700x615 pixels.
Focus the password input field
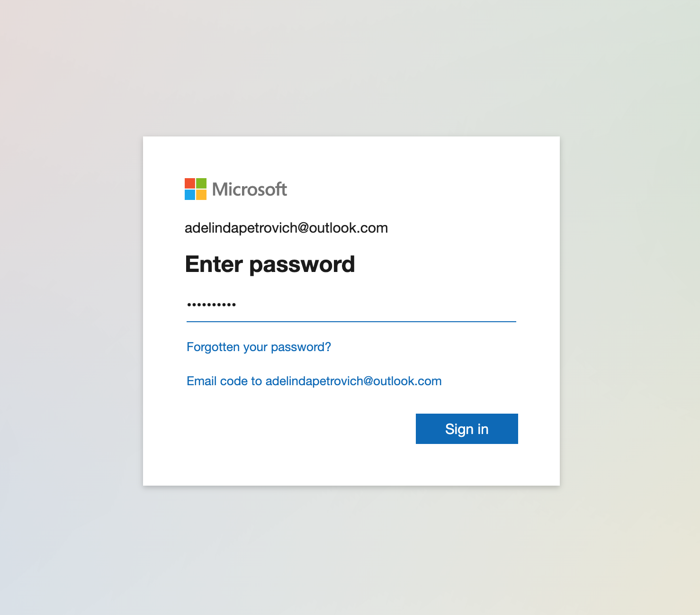pos(351,305)
